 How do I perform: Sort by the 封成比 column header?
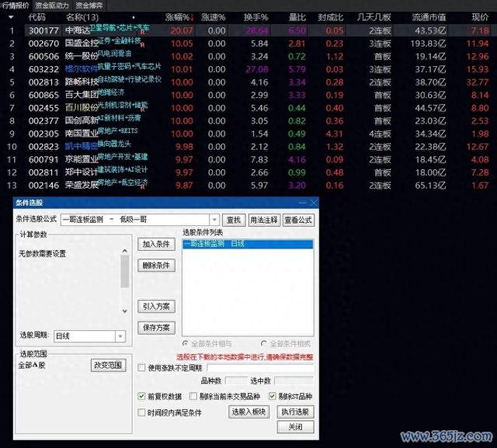[331, 17]
